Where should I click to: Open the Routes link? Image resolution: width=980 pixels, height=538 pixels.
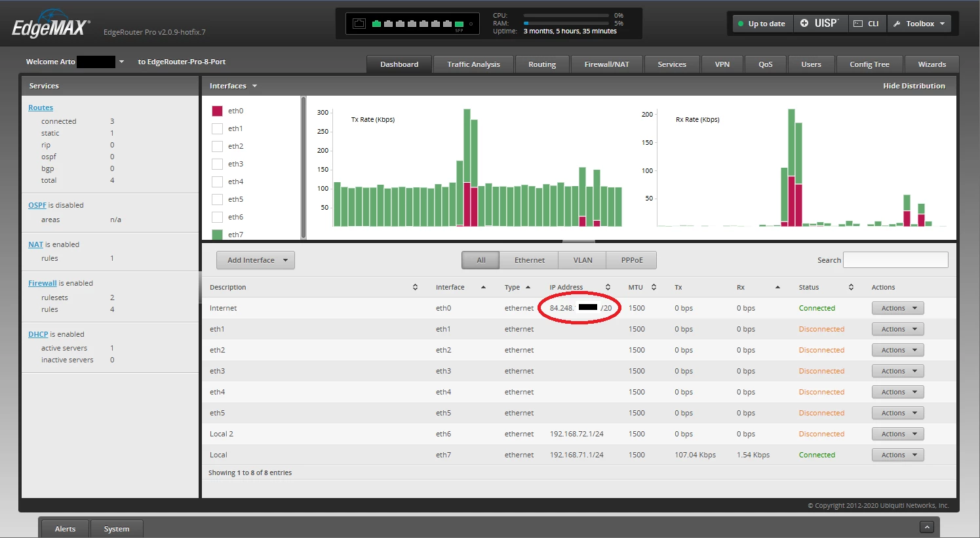tap(41, 107)
